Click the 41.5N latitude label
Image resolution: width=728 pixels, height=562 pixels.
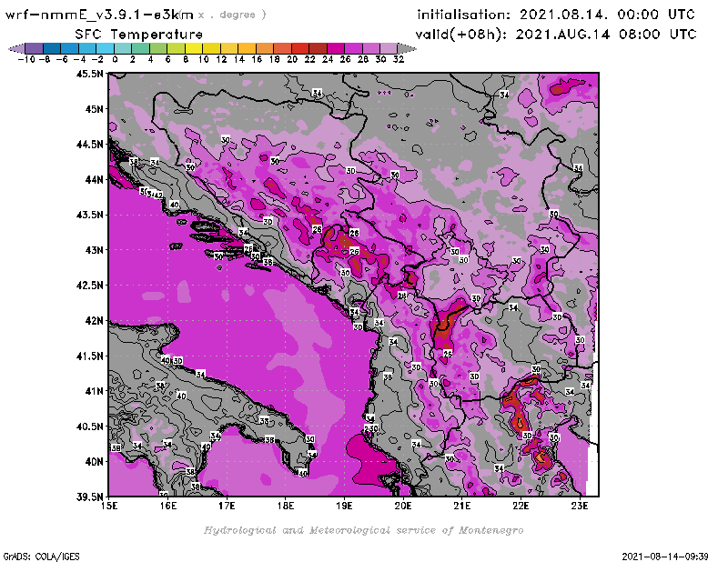(x=89, y=356)
